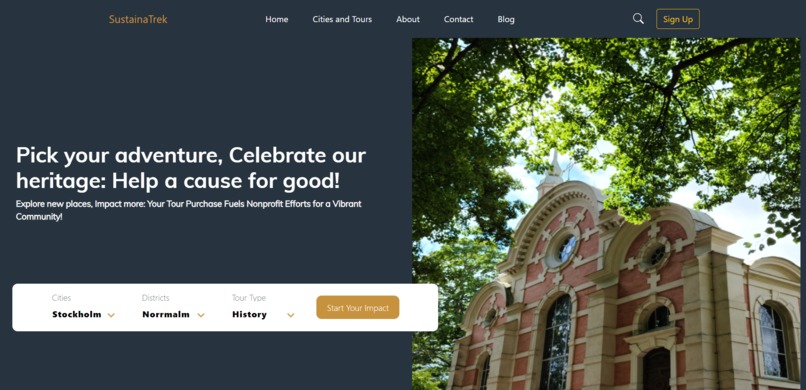Open the Tour Type dropdown showing History

(263, 314)
